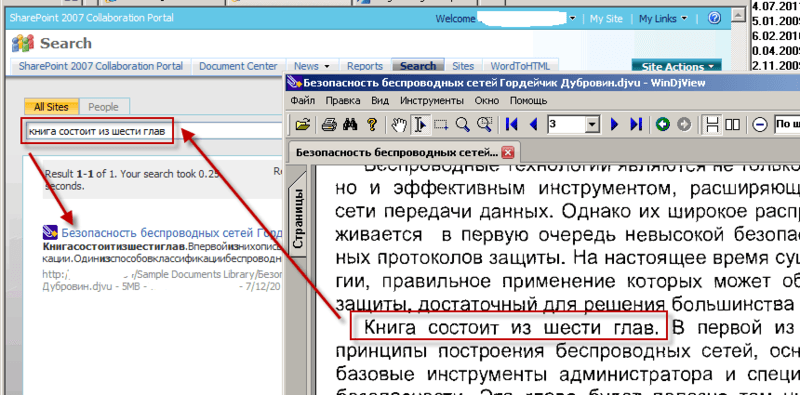Go to next page in WinDjView
800x395 pixels.
[x=614, y=124]
